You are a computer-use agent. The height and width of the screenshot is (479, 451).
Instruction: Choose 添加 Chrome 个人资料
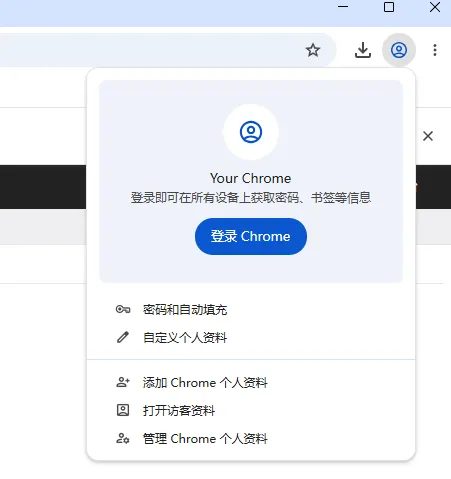click(x=251, y=383)
